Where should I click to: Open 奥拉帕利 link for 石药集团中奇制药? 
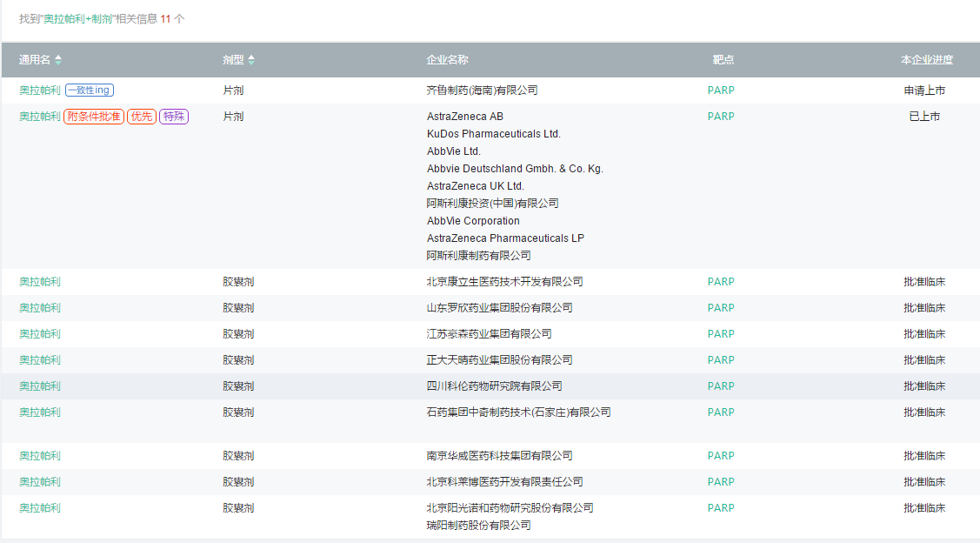tap(40, 412)
